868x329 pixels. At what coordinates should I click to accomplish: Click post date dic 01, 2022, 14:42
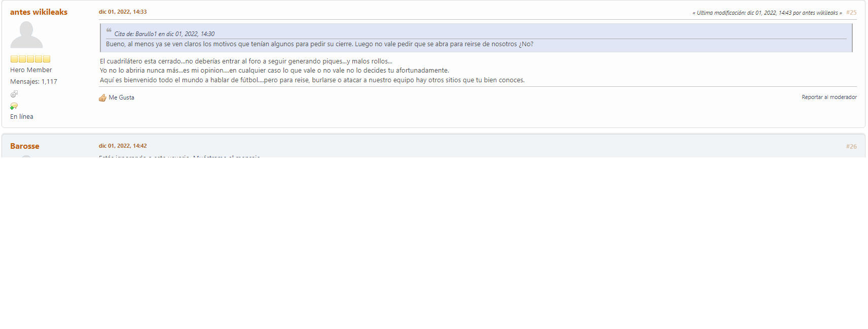pyautogui.click(x=123, y=146)
